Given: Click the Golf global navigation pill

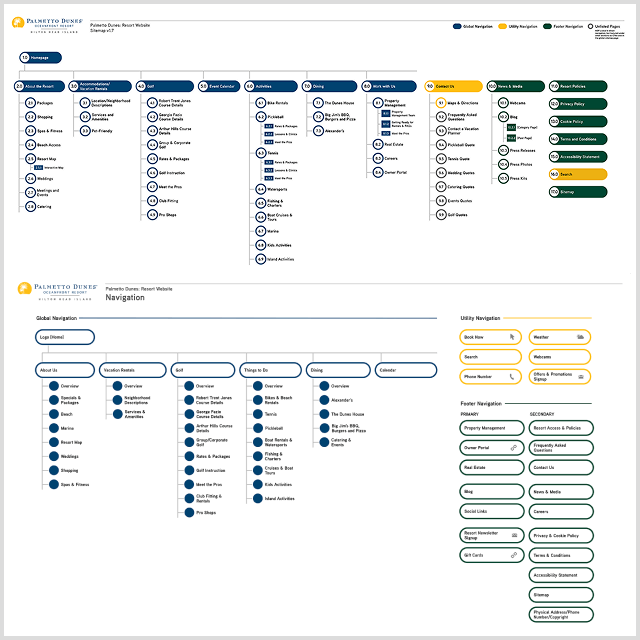Looking at the screenshot, I should point(203,370).
